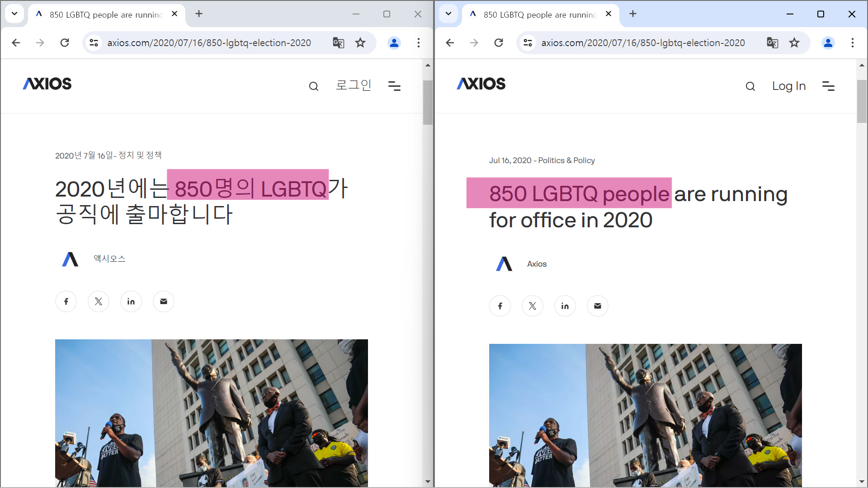Share on LinkedIn in right window article
The height and width of the screenshot is (488, 868).
565,306
